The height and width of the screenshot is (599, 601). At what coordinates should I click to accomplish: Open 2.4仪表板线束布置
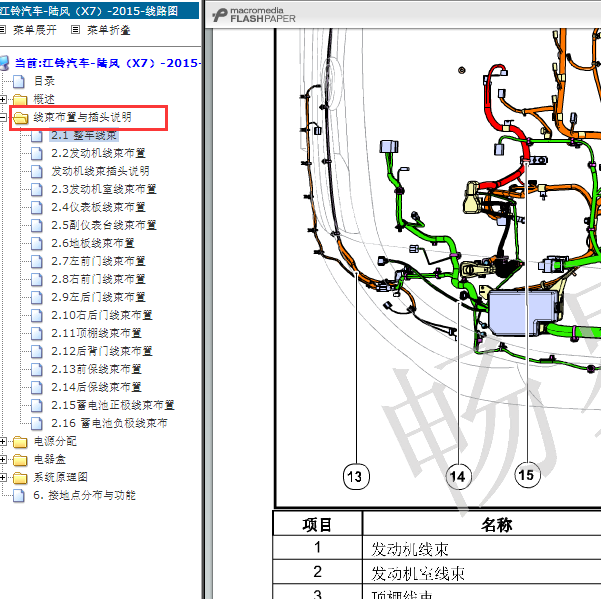(x=99, y=207)
